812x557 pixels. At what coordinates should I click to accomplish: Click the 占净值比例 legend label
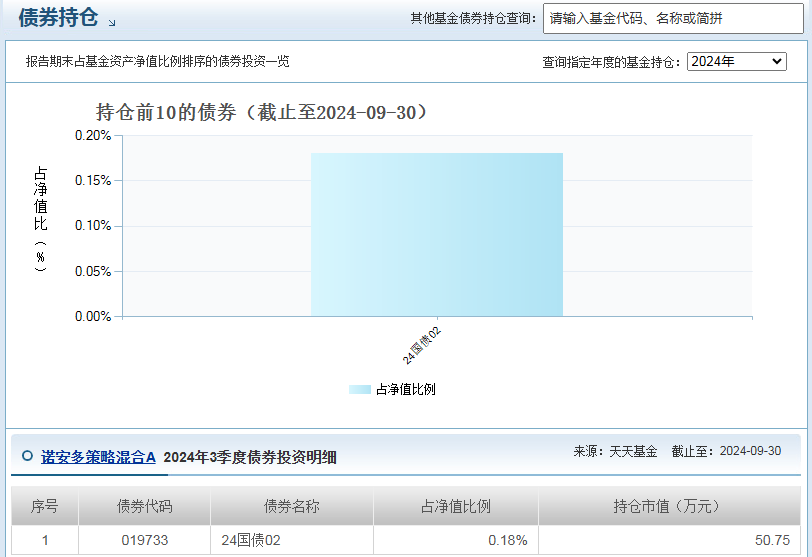[x=405, y=389]
